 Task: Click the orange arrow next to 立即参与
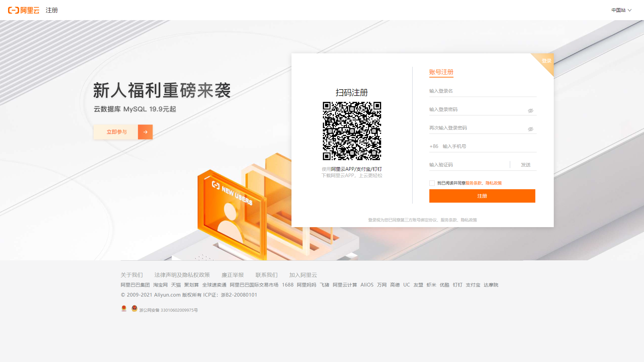(x=145, y=132)
